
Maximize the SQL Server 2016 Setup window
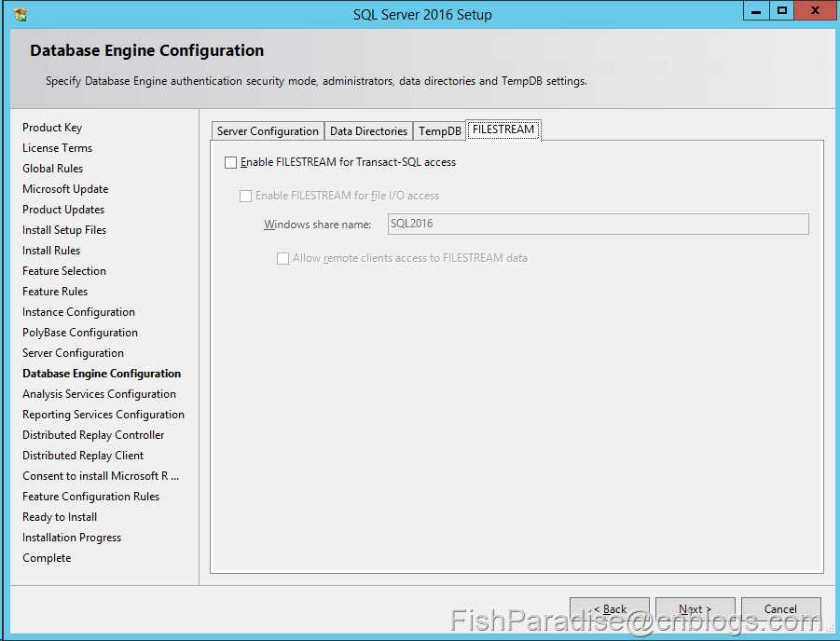[x=782, y=10]
